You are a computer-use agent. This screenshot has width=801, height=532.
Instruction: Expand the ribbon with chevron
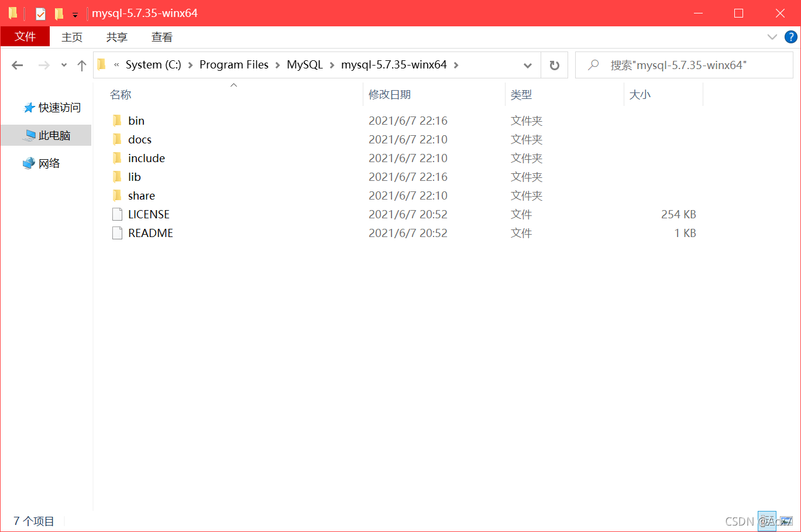click(772, 37)
